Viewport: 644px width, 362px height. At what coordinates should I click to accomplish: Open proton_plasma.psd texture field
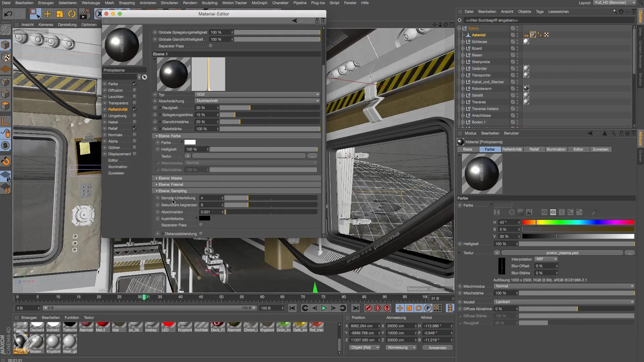tap(562, 253)
